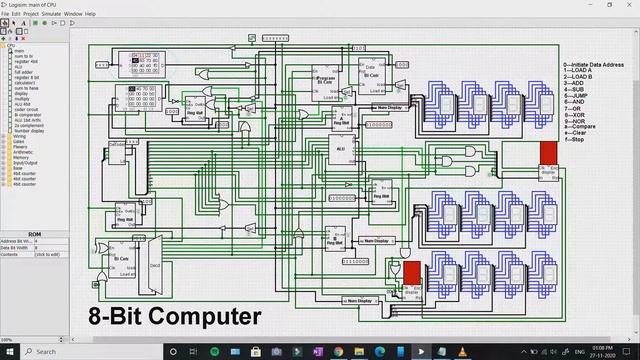The height and width of the screenshot is (360, 640).
Task: Edit the Data Bit Width value
Action: [x=51, y=248]
